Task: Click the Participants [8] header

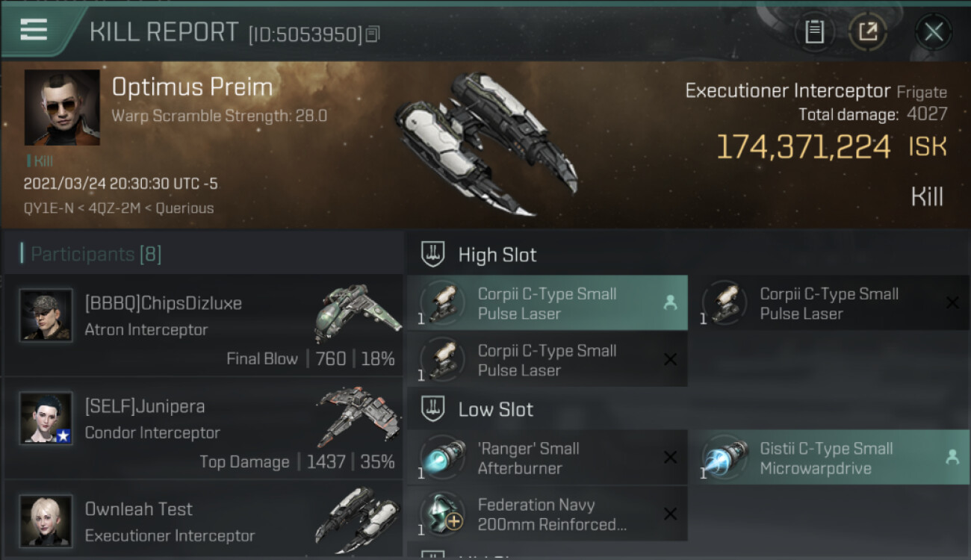Action: tap(96, 254)
